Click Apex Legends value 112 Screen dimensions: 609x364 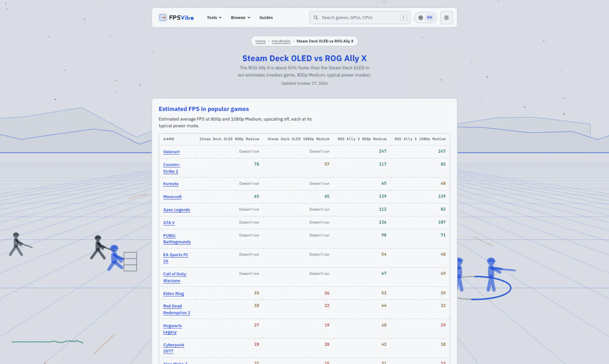(383, 209)
